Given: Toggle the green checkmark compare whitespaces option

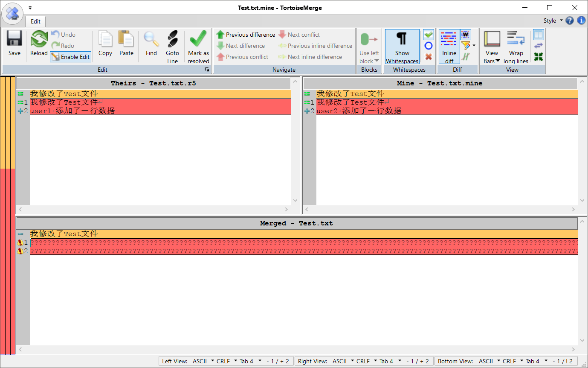Looking at the screenshot, I should 429,35.
